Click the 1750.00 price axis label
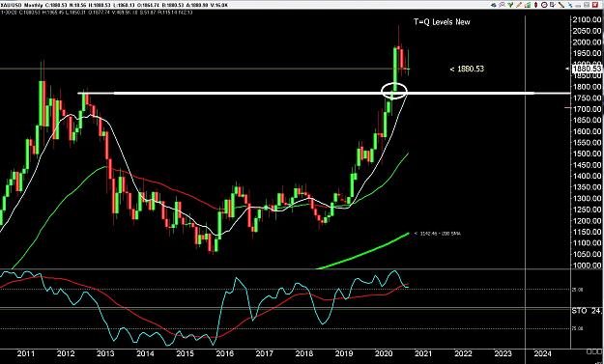Image resolution: width=604 pixels, height=364 pixels. pyautogui.click(x=587, y=98)
